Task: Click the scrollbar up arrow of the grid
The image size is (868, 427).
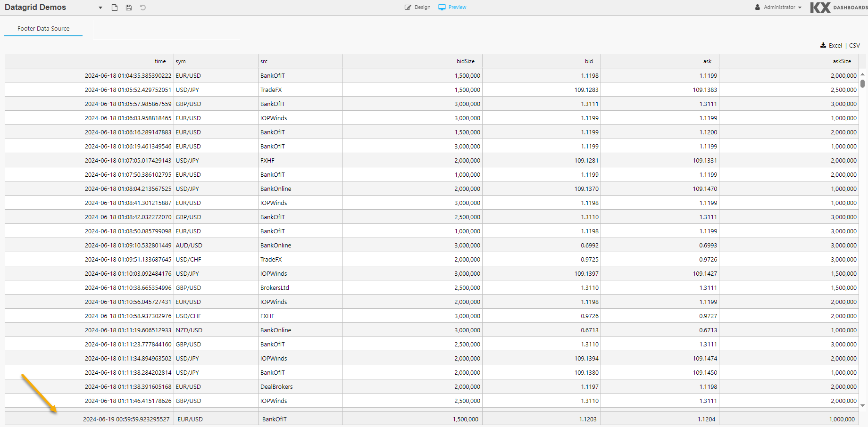Action: (x=863, y=74)
